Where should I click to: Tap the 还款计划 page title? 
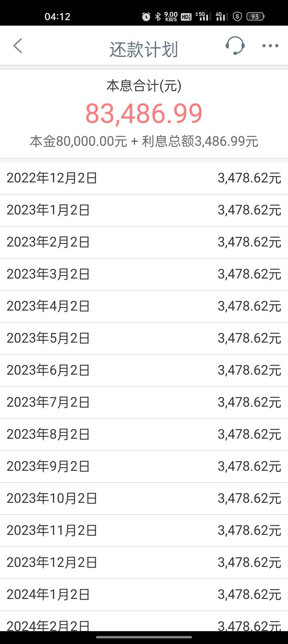point(144,50)
